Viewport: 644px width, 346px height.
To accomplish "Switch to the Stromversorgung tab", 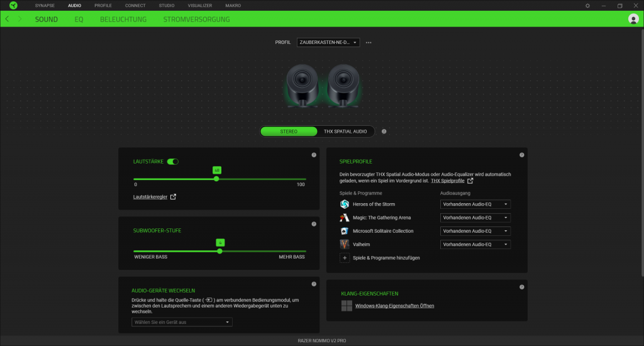I will [x=196, y=20].
